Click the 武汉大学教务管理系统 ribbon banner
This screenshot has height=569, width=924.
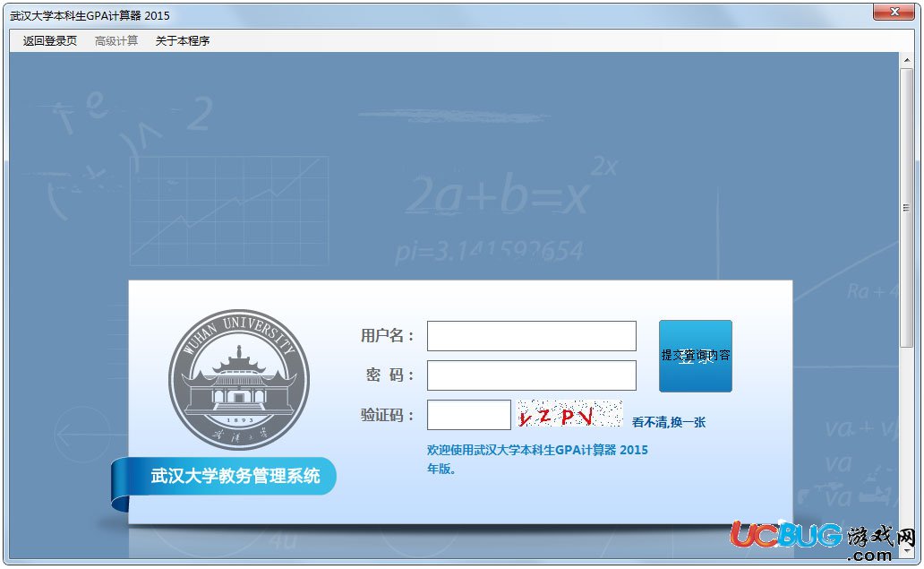pos(224,476)
